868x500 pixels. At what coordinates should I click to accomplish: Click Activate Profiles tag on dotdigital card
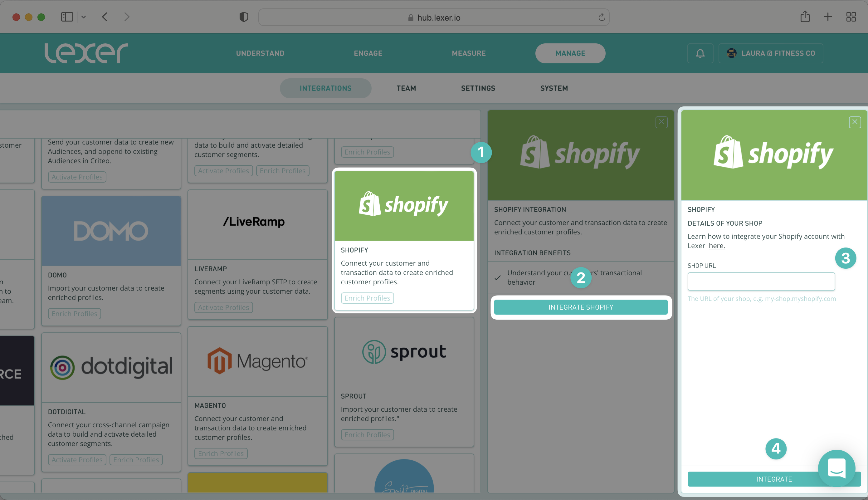coord(77,459)
